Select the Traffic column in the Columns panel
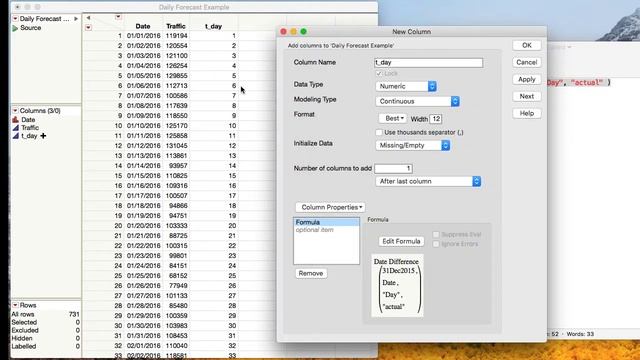The height and width of the screenshot is (360, 640). (30, 128)
